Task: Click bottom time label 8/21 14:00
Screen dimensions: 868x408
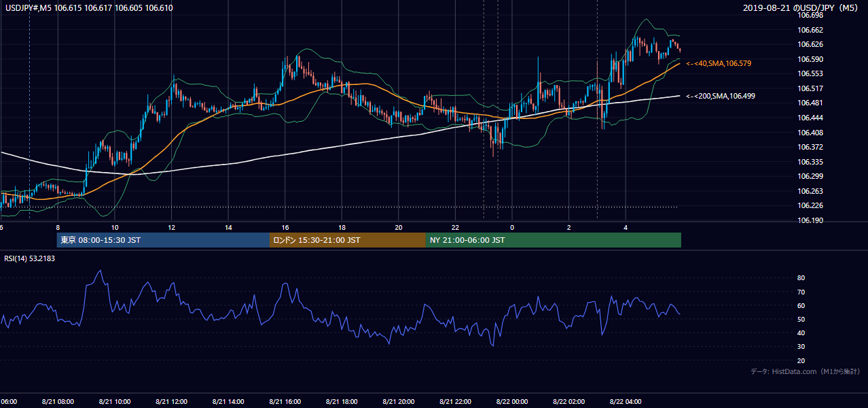Action: click(x=228, y=402)
